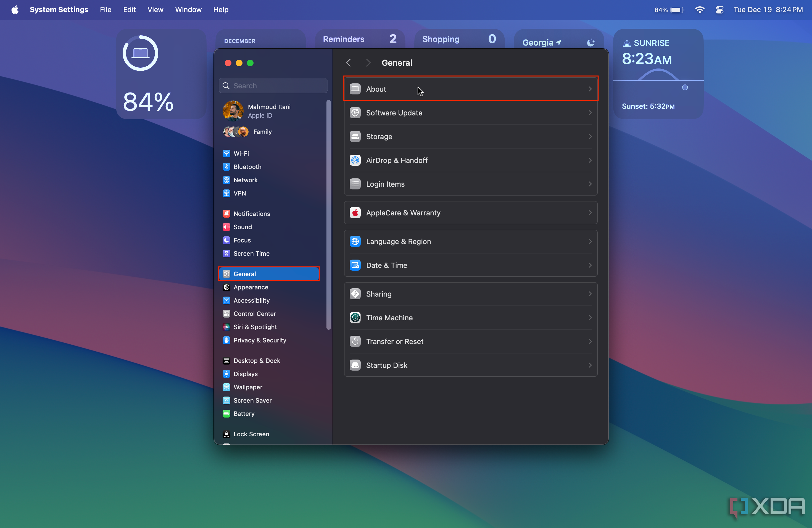Image resolution: width=812 pixels, height=528 pixels.
Task: Select Desktop & Dock in the sidebar
Action: click(x=269, y=361)
